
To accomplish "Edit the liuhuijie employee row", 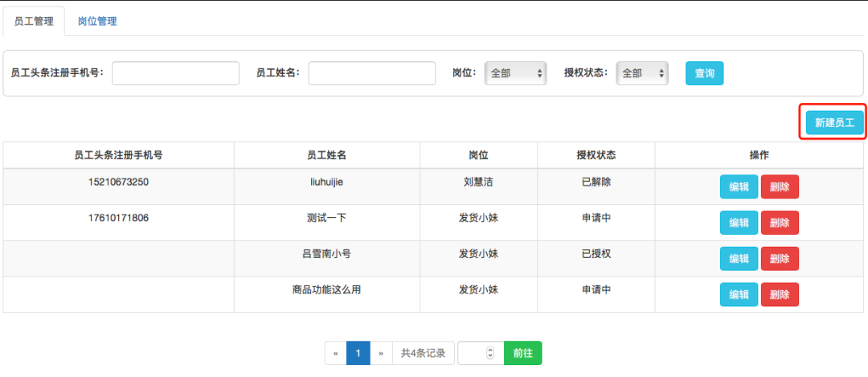I will coord(739,186).
